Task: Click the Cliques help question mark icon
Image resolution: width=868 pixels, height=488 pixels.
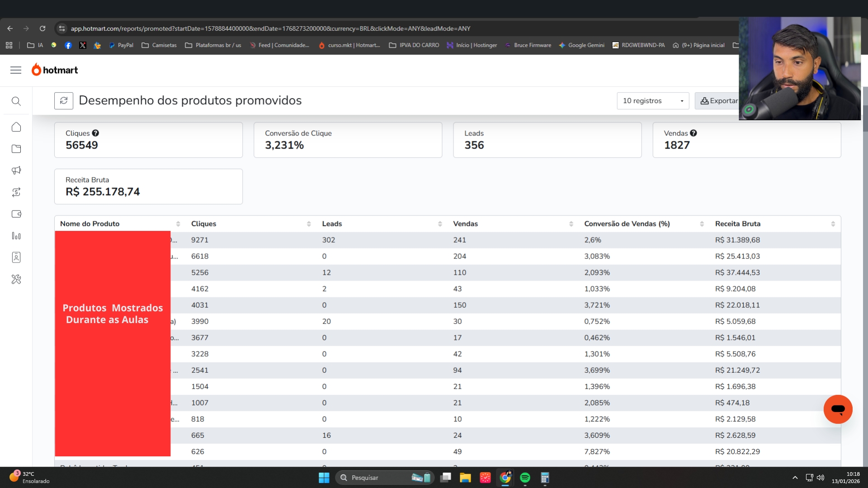Action: tap(95, 133)
